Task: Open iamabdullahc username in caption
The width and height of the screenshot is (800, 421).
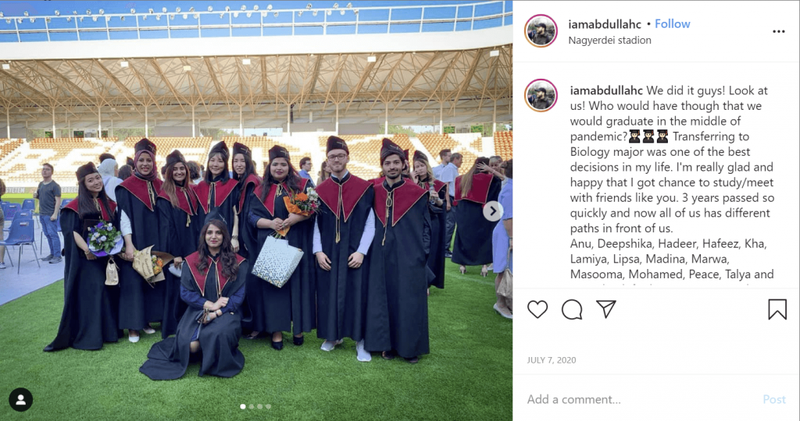Action: pos(606,90)
